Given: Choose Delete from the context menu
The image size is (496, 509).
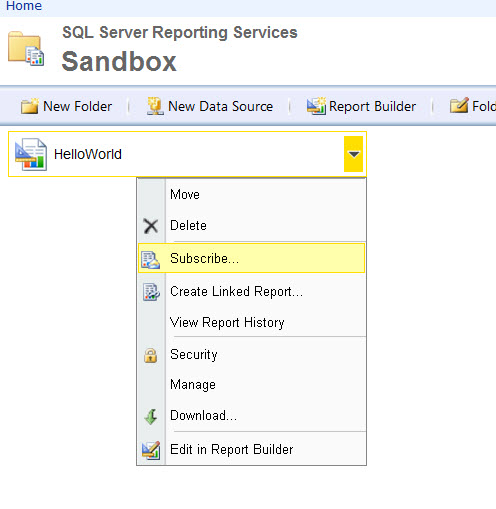Looking at the screenshot, I should (252, 225).
